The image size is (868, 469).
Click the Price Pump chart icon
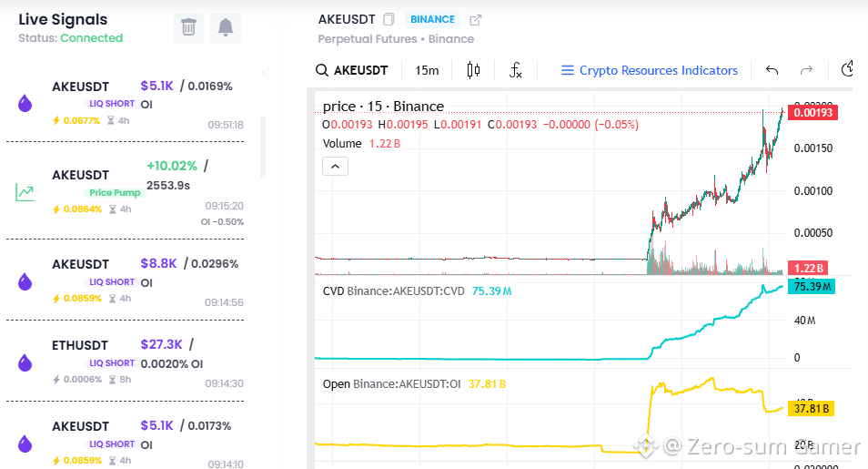25,192
